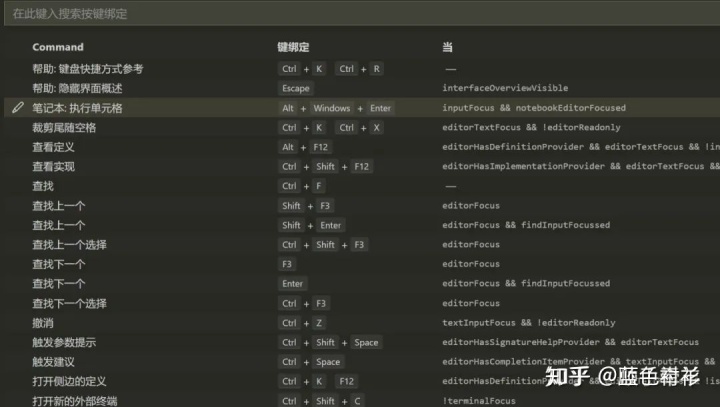This screenshot has width=720, height=407.
Task: Select the 查找上一个选择 command row
Action: coord(362,245)
